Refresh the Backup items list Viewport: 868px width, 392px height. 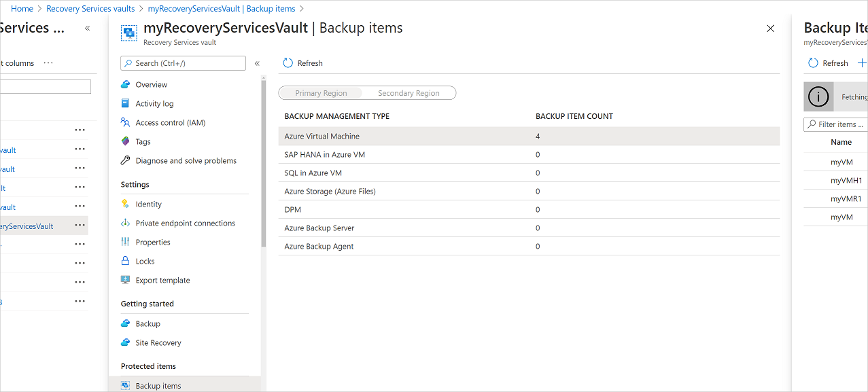(x=302, y=63)
